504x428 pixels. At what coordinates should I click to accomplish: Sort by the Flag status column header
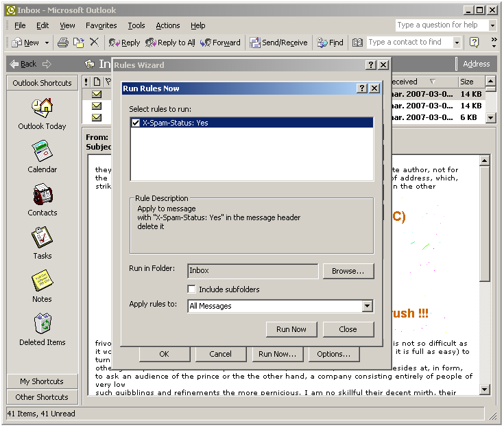(x=108, y=82)
